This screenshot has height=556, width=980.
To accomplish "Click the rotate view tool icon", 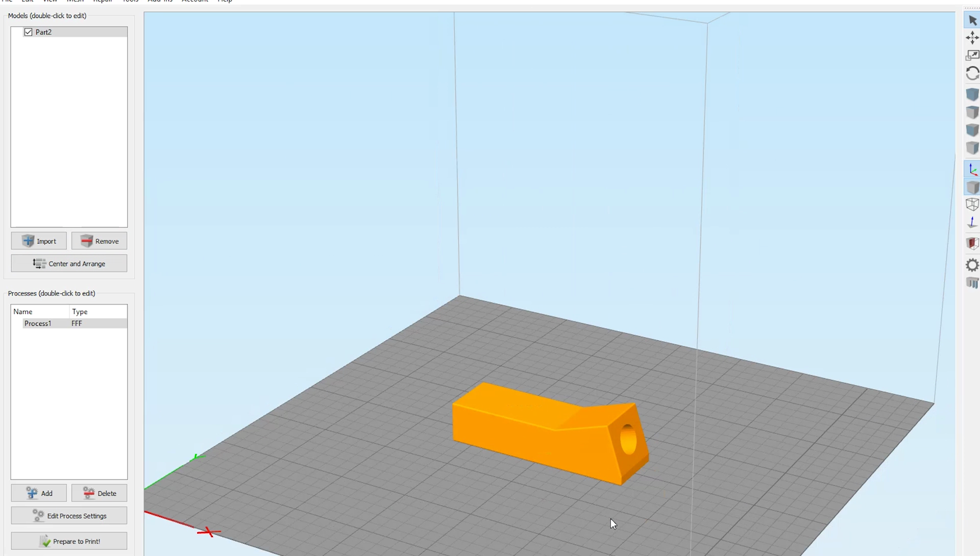I will coord(972,73).
